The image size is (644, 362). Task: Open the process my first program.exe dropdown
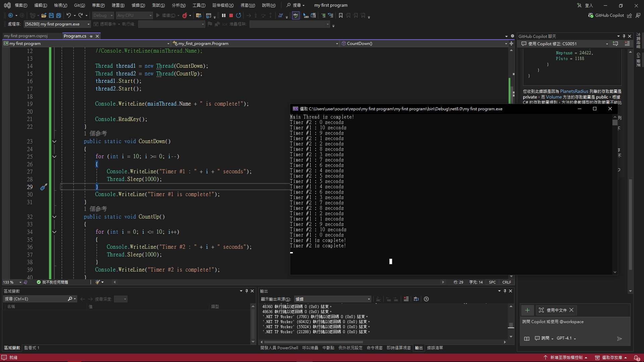(x=57, y=24)
